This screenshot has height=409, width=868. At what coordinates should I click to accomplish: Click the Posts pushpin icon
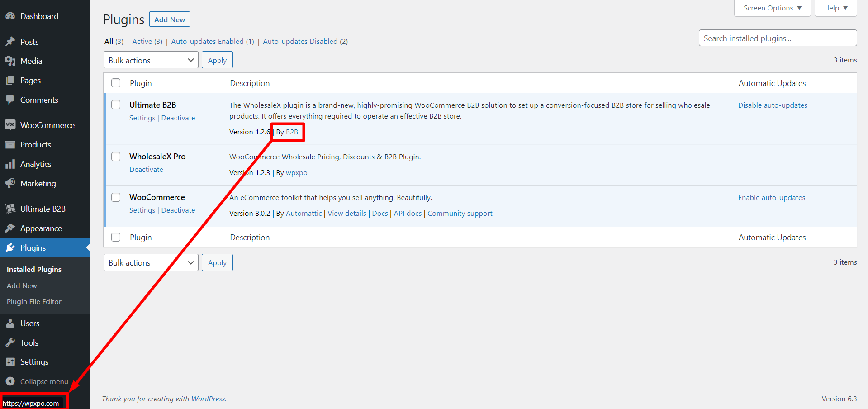[10, 42]
